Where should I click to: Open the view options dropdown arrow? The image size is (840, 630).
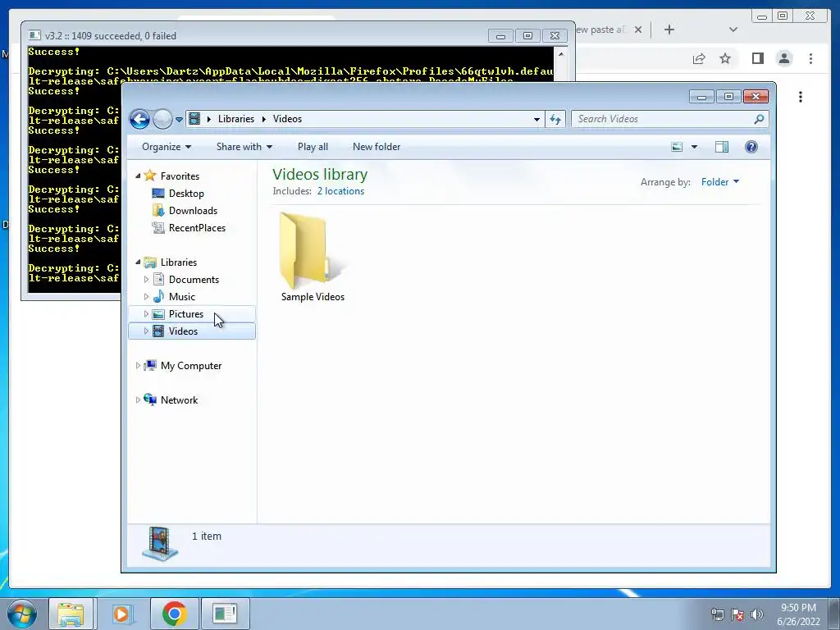694,147
